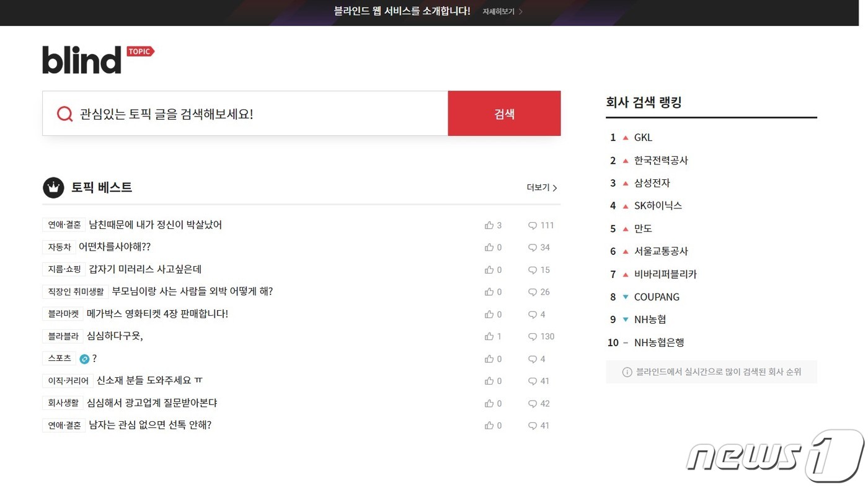Click the red magnifier search icon
Viewport: 868px width, 490px height.
[x=64, y=114]
